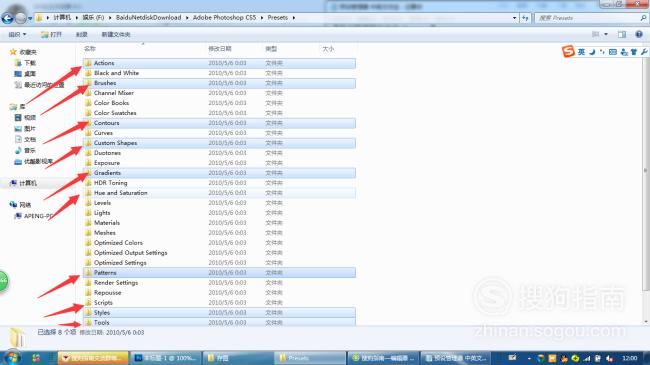650x365 pixels.
Task: Select Adobe Photoshop CS5 in breadcrumb path
Action: [224, 18]
